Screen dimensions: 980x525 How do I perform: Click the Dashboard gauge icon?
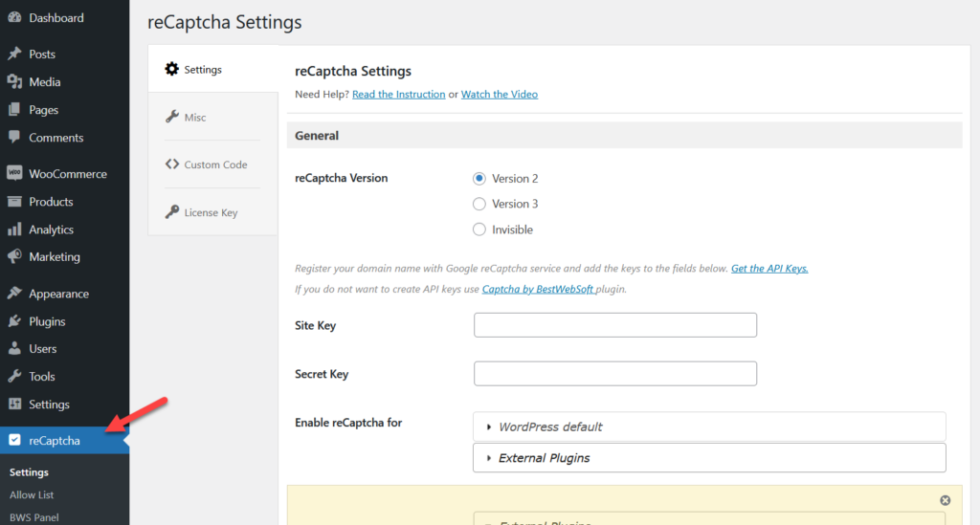point(14,17)
